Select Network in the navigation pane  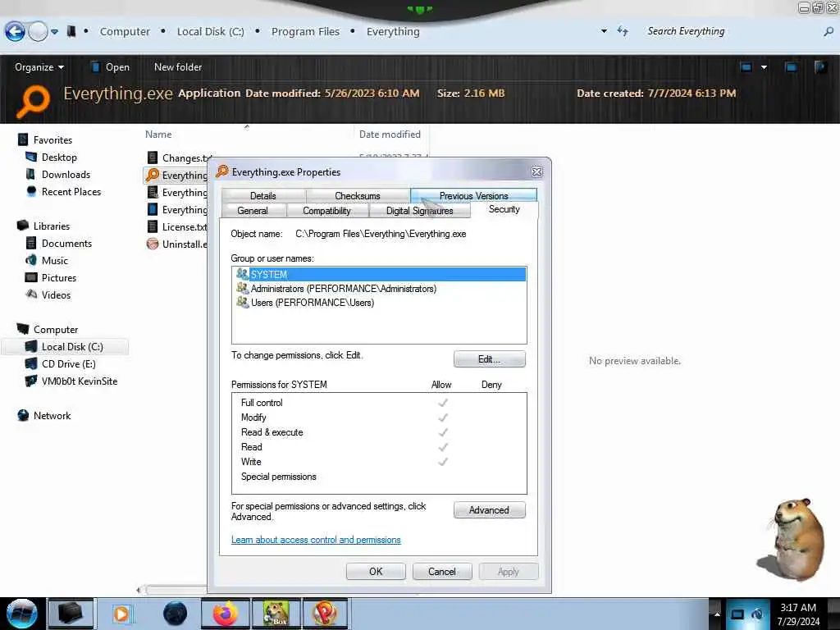[52, 416]
